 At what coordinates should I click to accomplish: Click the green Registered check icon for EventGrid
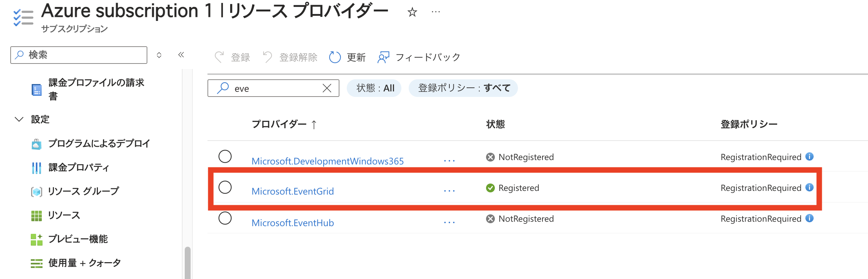(490, 188)
